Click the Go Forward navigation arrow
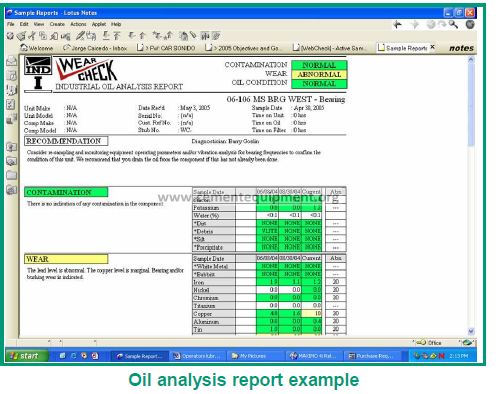This screenshot has height=394, width=500. pos(414,24)
